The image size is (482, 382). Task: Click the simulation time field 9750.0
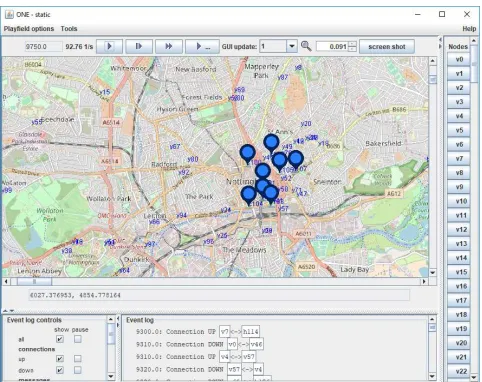click(x=43, y=46)
